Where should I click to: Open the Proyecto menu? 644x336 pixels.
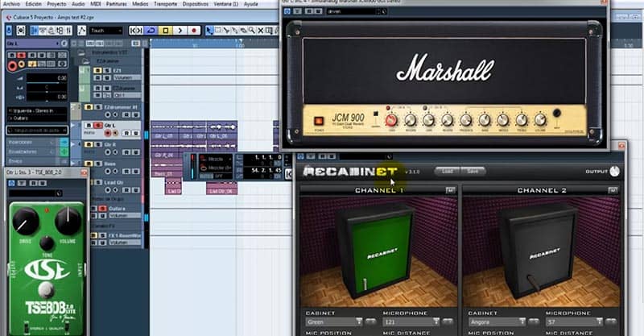coord(56,4)
